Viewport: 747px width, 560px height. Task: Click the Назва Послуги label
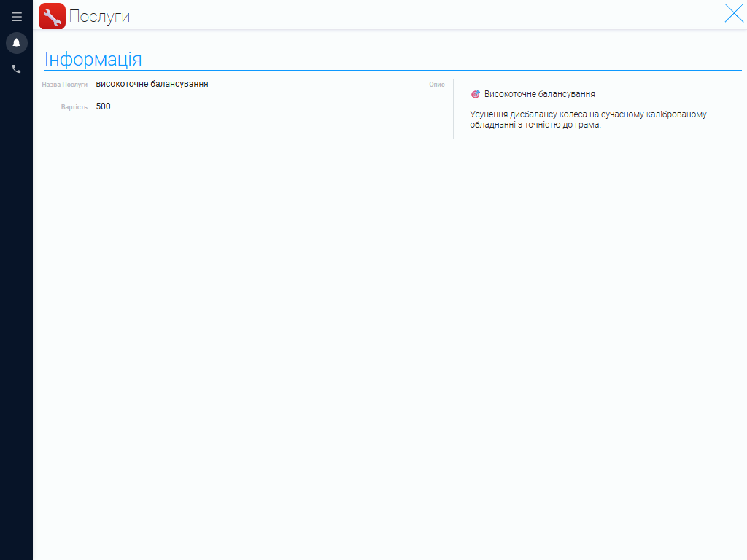(65, 85)
